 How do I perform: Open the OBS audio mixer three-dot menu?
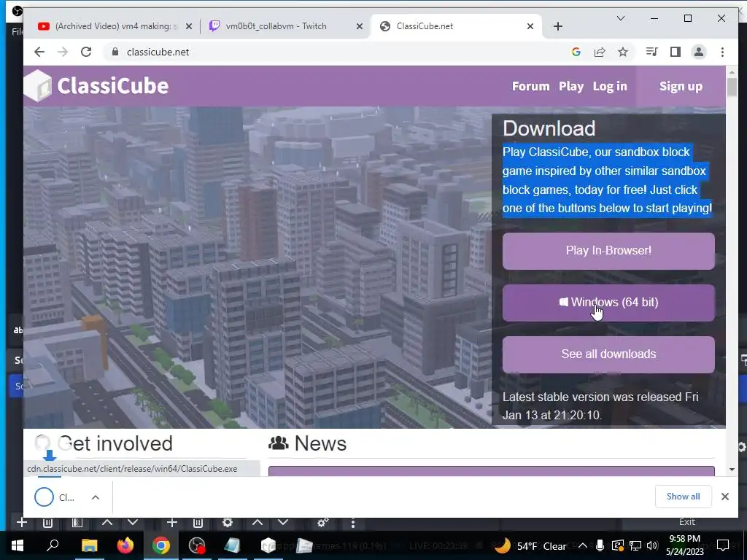pos(352,523)
